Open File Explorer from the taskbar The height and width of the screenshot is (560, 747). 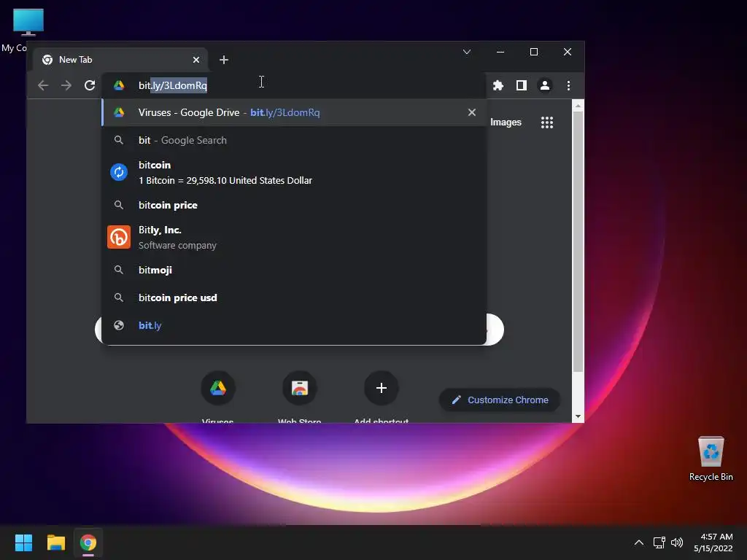tap(55, 542)
